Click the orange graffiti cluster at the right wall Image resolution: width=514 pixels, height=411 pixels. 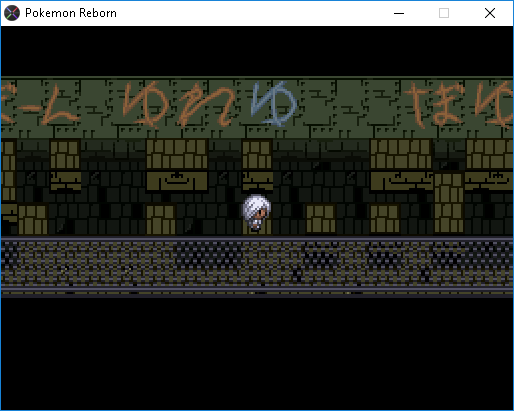coord(459,104)
